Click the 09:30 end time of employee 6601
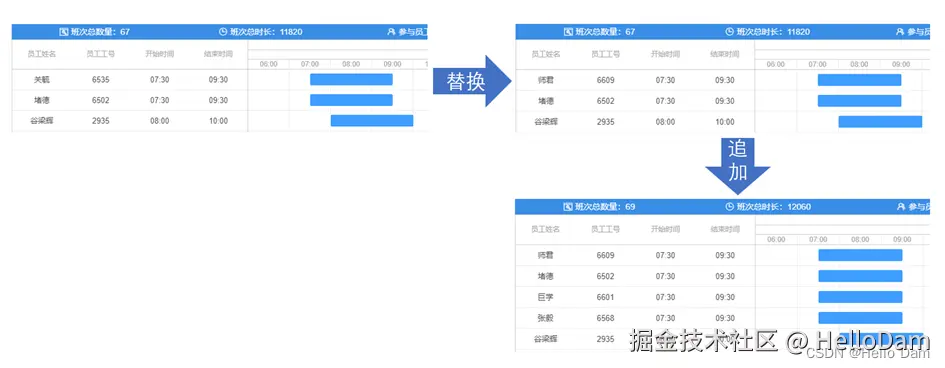 (725, 297)
